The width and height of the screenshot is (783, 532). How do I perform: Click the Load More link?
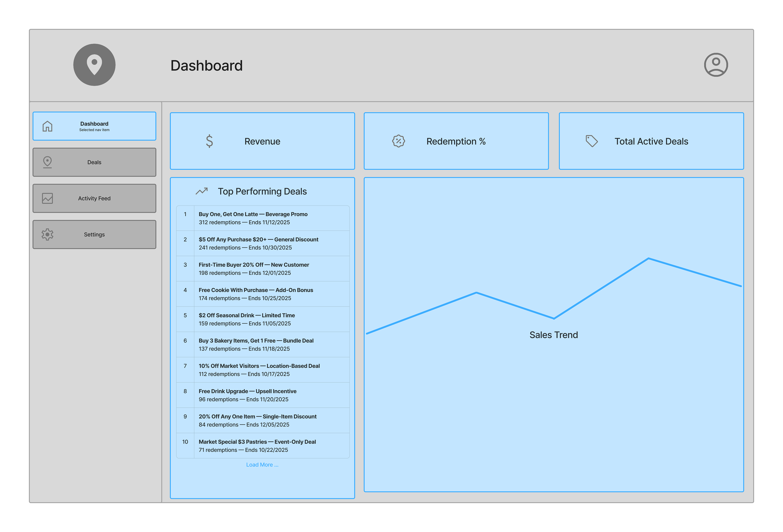pyautogui.click(x=262, y=465)
